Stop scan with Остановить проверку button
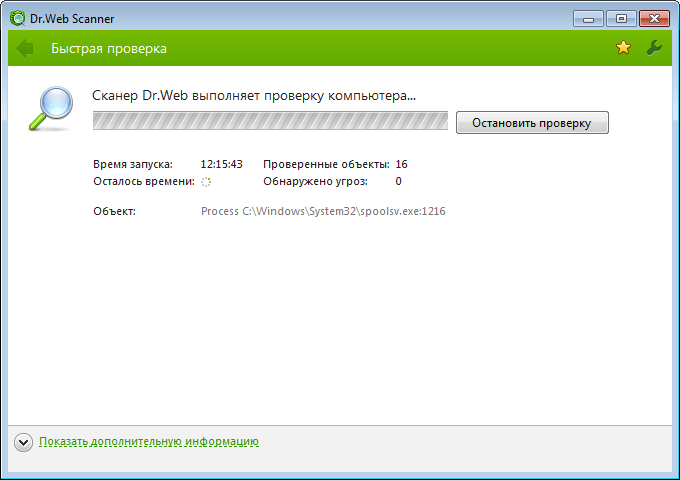680x480 pixels. pos(532,123)
